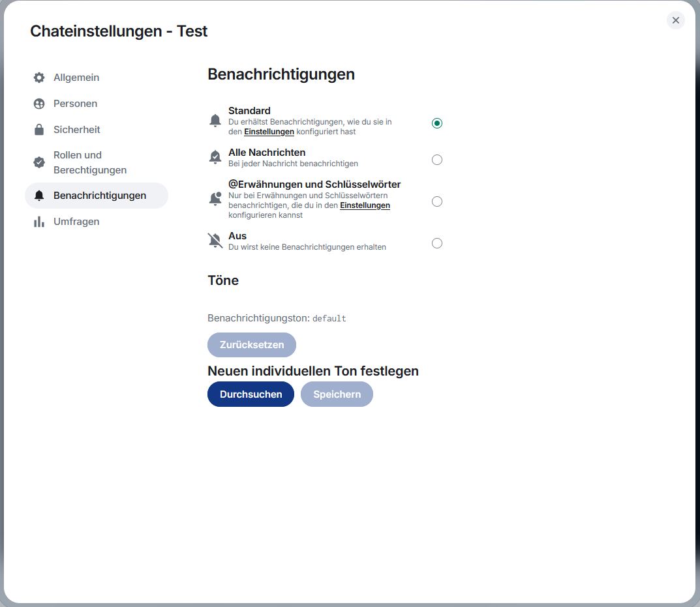Select the Standard notification radio button
The height and width of the screenshot is (607, 700).
point(437,123)
